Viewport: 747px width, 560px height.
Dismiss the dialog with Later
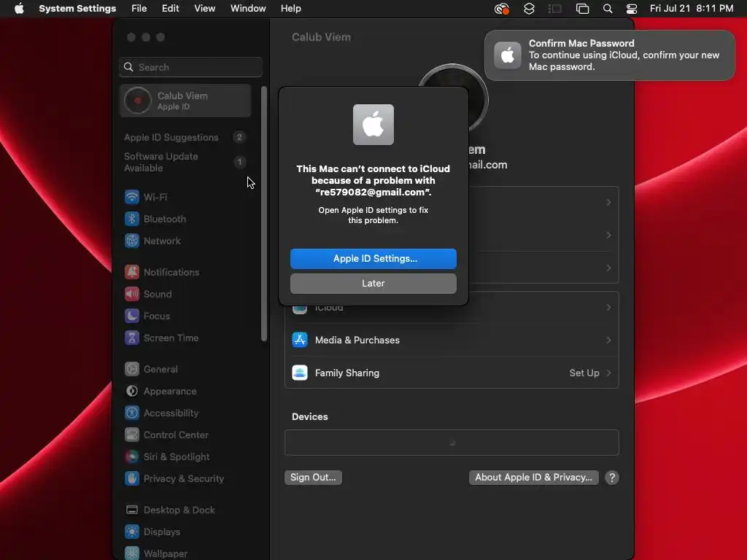click(373, 284)
